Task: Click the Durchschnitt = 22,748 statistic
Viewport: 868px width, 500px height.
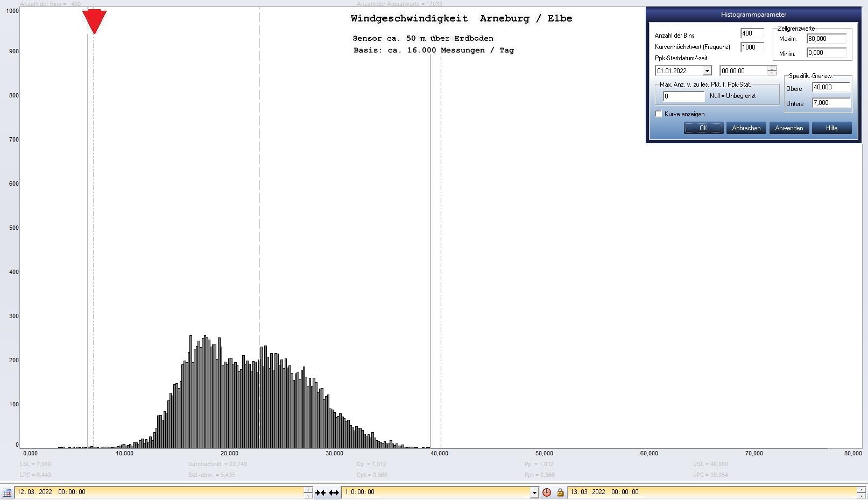Action: coord(217,464)
